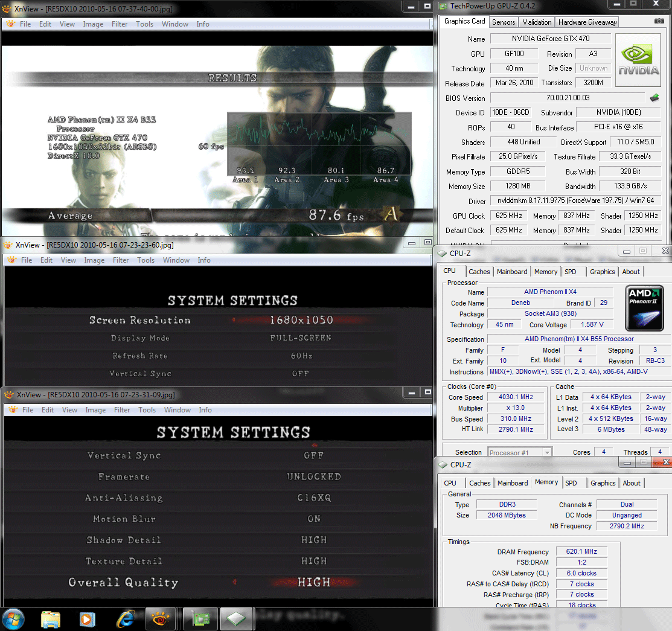Click the AMD Phenom II logo in CPU-Z
The height and width of the screenshot is (631, 672).
644,308
